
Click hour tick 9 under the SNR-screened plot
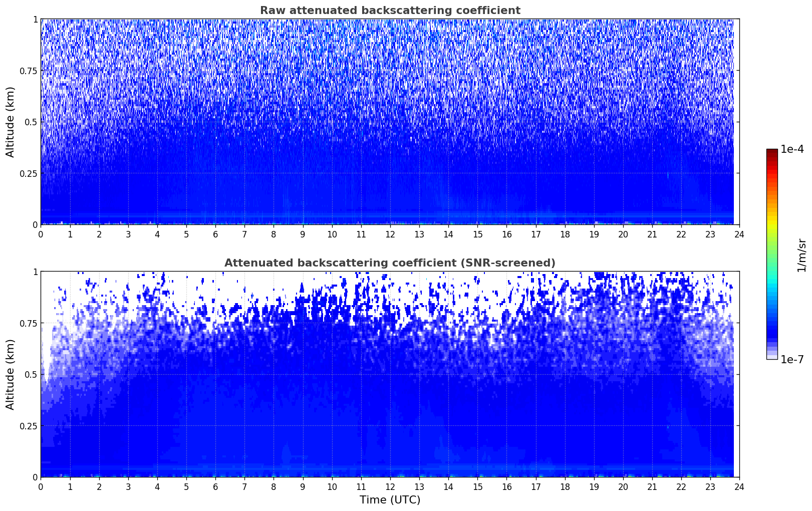303,486
